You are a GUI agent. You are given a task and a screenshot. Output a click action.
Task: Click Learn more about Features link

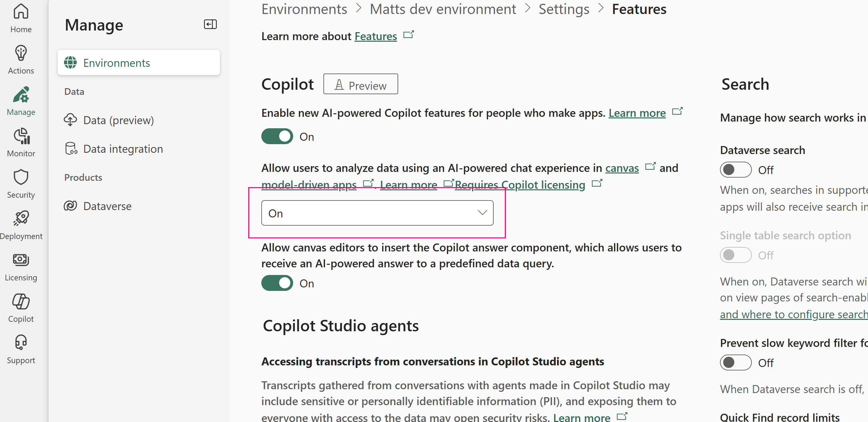(x=375, y=36)
